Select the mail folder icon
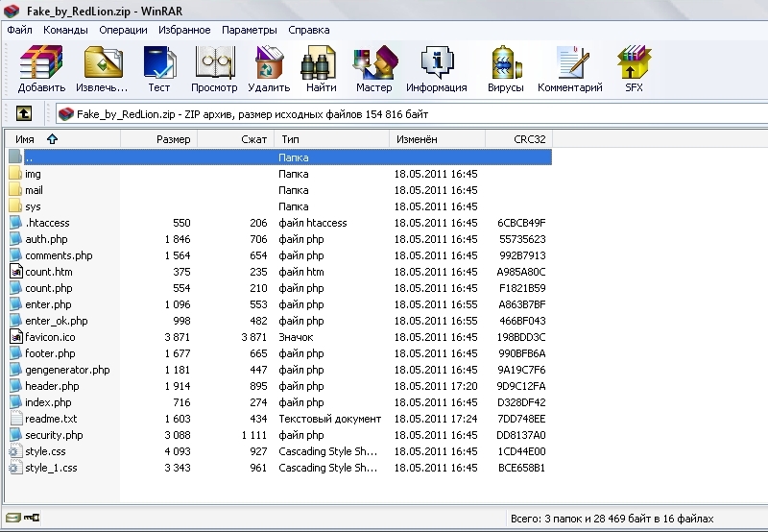 15,189
